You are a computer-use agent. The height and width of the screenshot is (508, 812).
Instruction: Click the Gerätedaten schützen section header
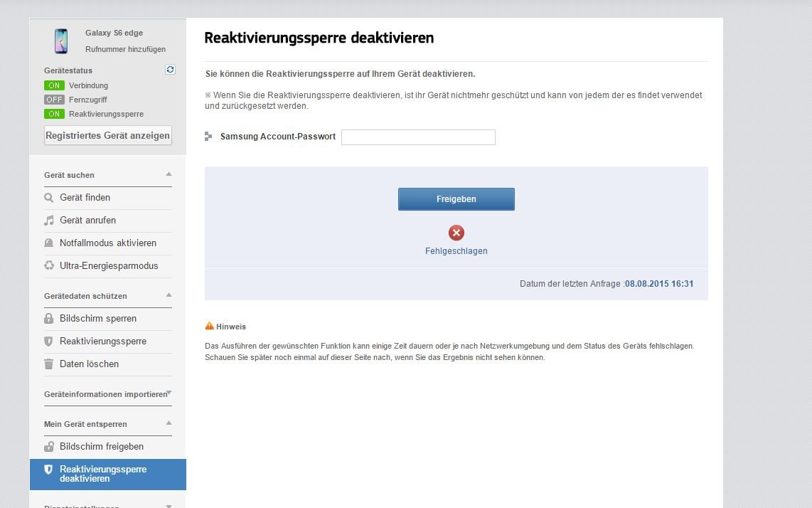(85, 296)
